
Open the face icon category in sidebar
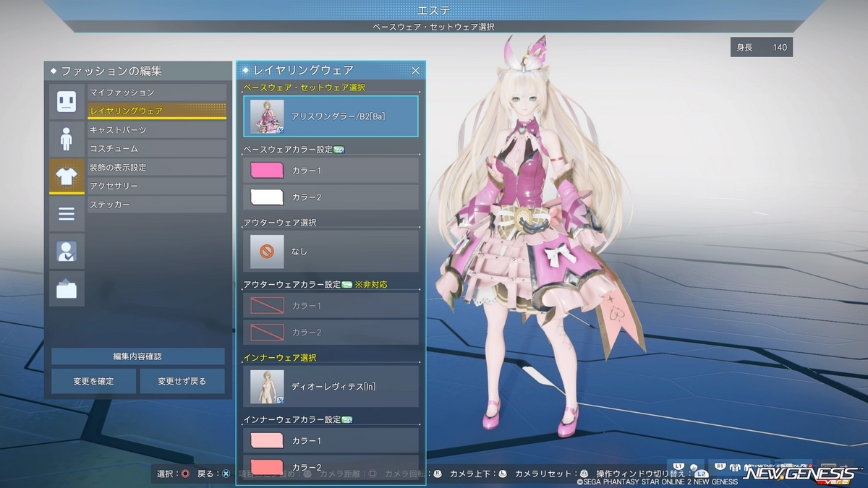pyautogui.click(x=67, y=101)
